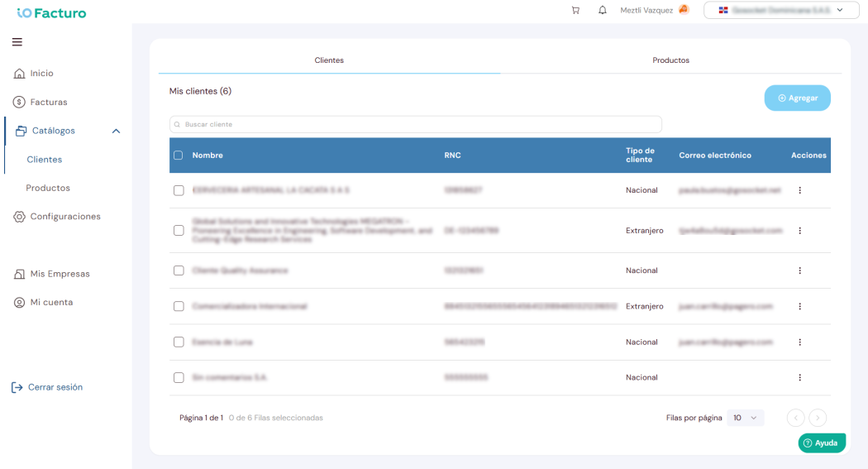868x469 pixels.
Task: Open the company selector dropdown
Action: [x=781, y=10]
